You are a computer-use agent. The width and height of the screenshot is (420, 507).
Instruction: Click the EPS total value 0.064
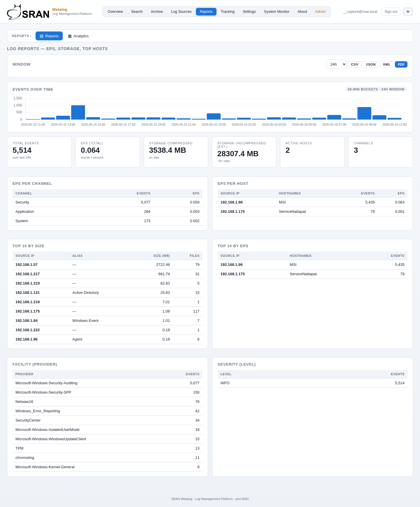pyautogui.click(x=90, y=150)
